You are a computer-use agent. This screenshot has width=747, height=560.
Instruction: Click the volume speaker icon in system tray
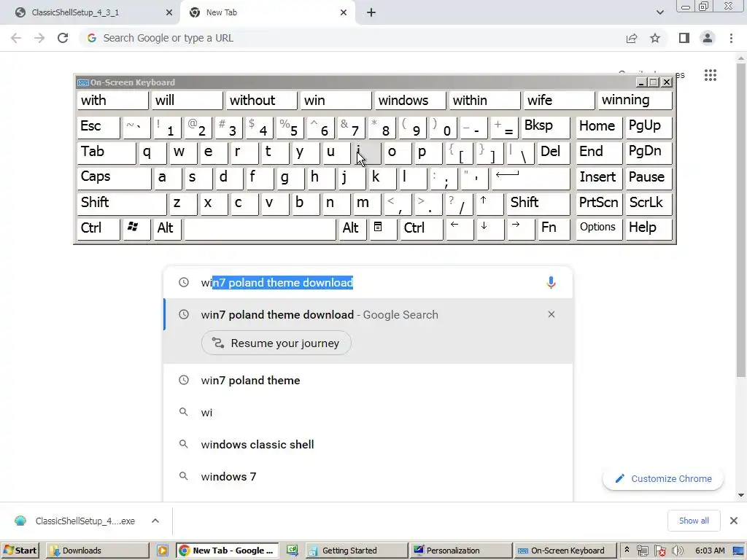(x=677, y=551)
